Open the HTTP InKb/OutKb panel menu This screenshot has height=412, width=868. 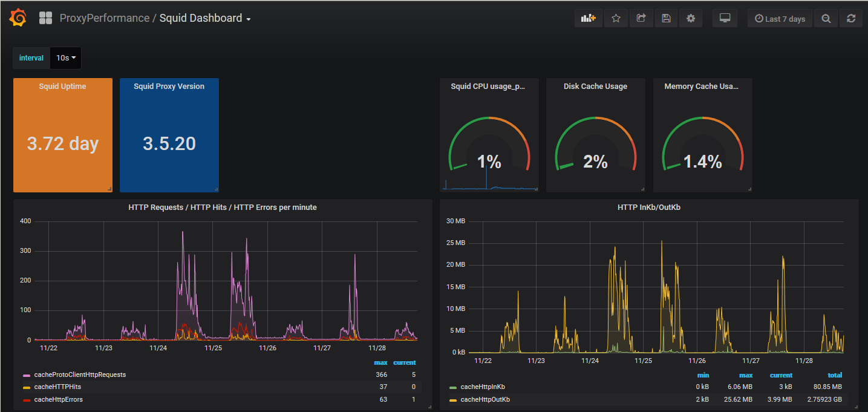648,207
